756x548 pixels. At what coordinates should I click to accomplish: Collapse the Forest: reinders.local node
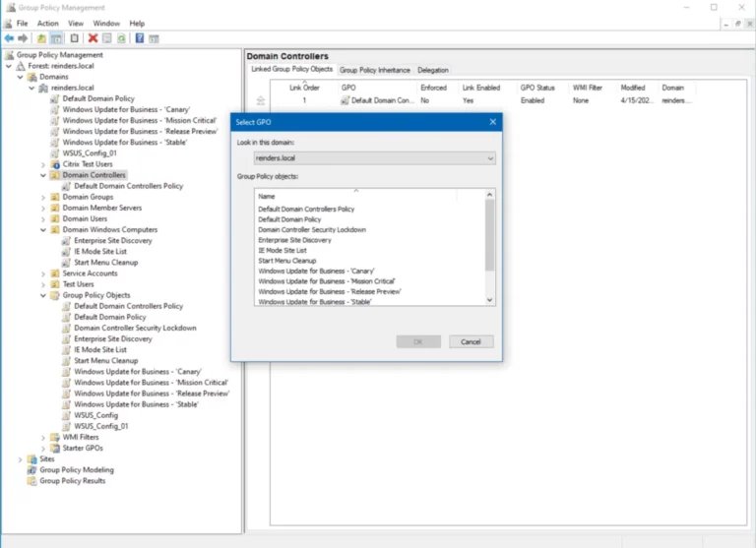click(x=9, y=66)
